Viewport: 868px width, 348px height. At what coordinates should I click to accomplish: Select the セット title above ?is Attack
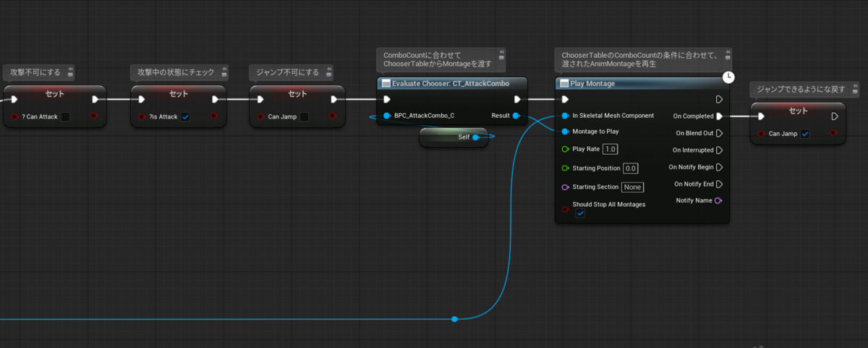tap(179, 93)
